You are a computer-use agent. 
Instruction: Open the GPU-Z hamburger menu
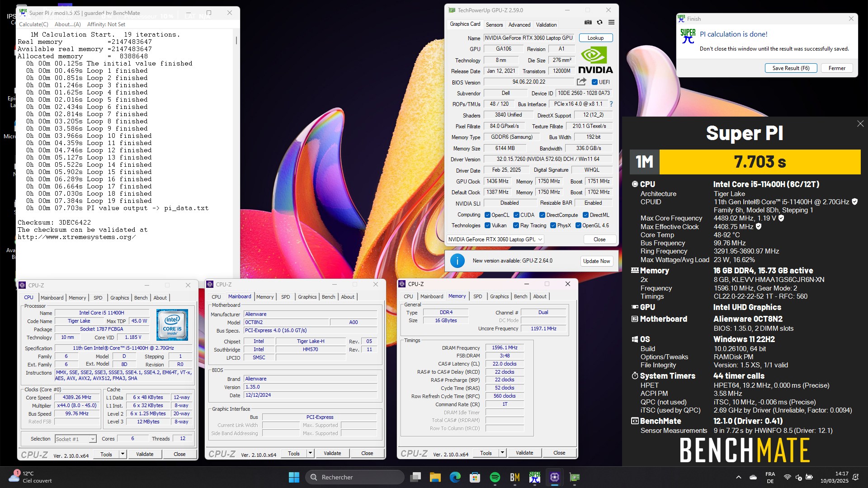tap(611, 22)
